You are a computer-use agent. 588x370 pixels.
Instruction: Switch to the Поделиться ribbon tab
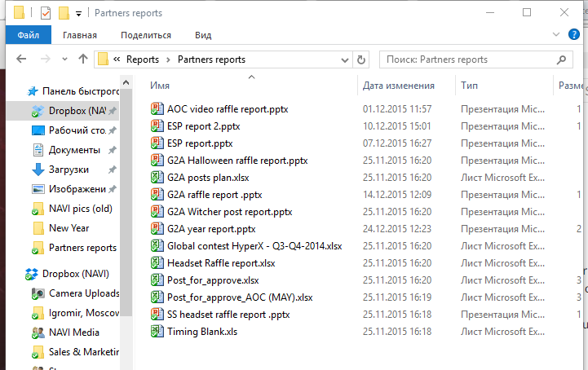tap(146, 35)
